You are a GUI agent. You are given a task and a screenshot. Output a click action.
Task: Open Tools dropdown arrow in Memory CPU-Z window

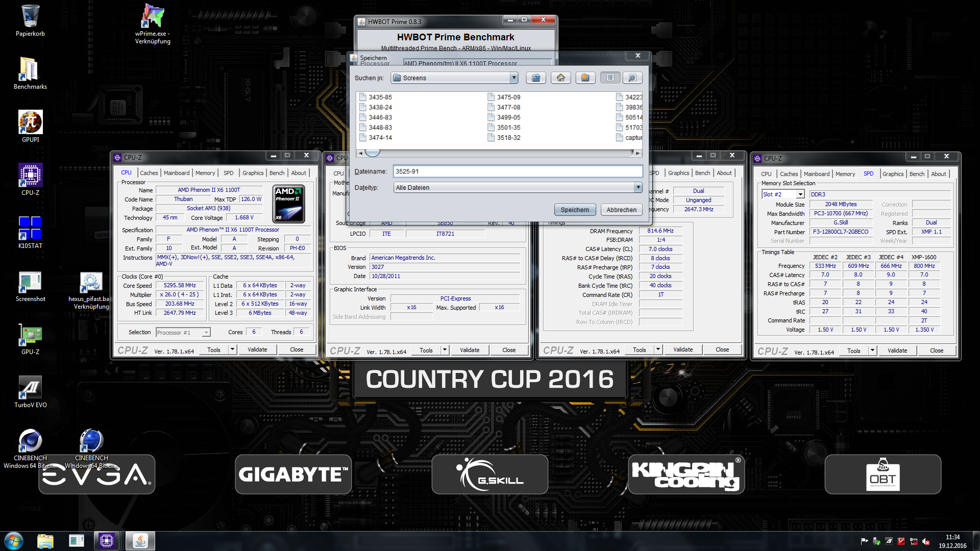coord(658,349)
